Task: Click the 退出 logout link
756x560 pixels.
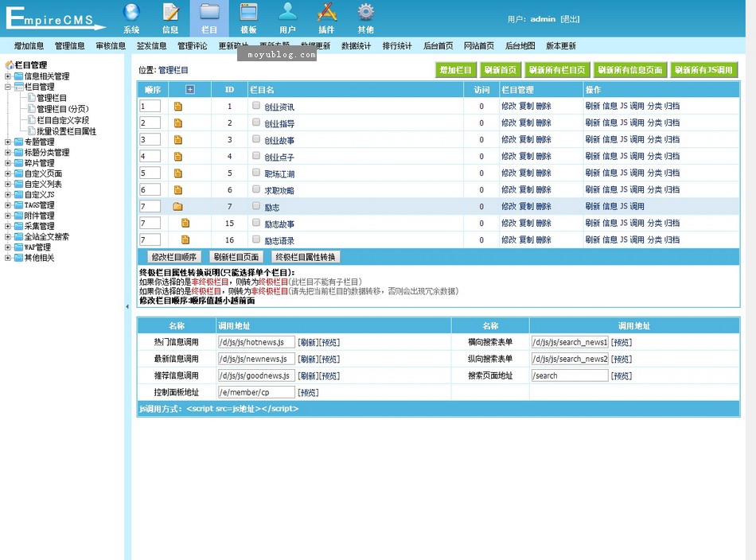Action: point(570,19)
